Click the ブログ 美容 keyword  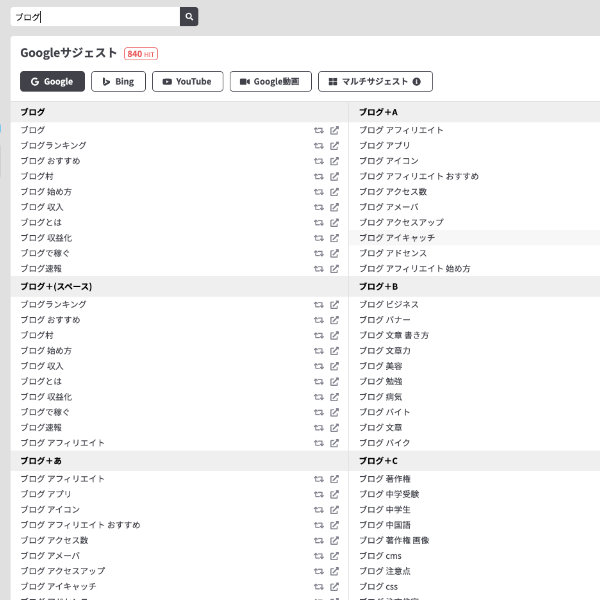coord(380,366)
